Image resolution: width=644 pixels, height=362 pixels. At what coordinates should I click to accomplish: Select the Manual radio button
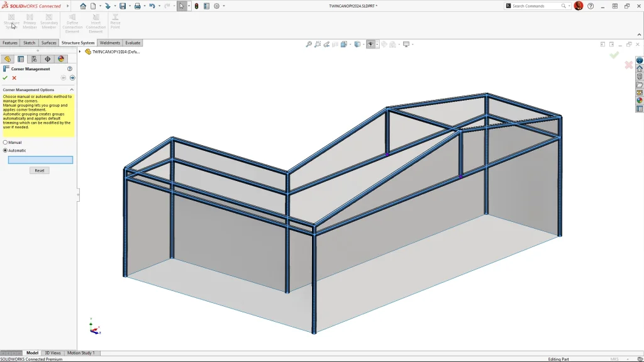tap(6, 143)
